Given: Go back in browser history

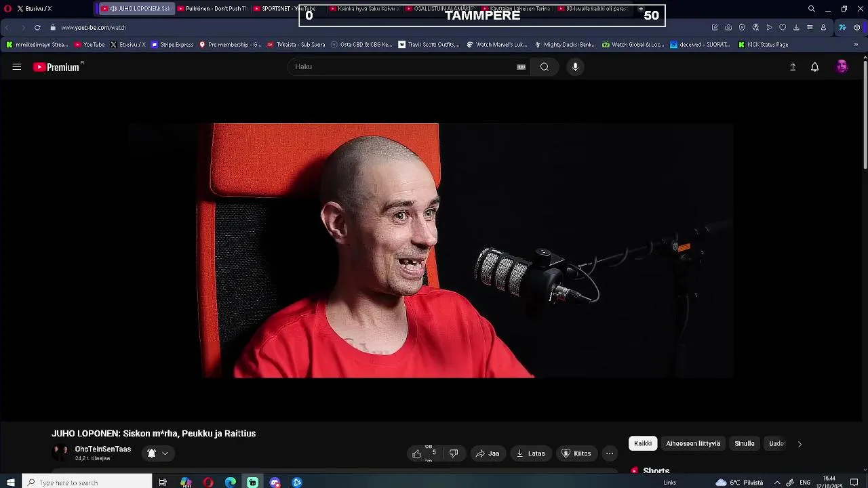Looking at the screenshot, I should (x=7, y=28).
